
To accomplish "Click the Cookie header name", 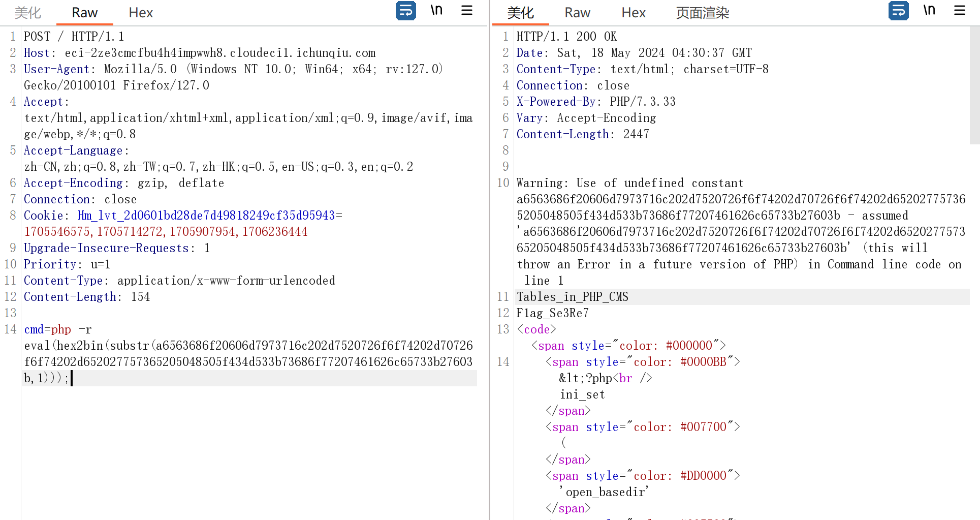I will [x=44, y=216].
